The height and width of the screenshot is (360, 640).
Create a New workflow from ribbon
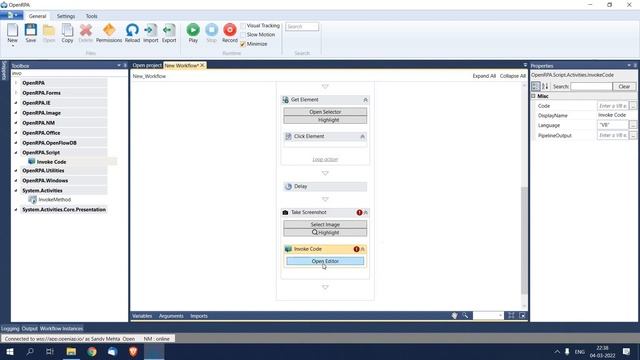(x=12, y=33)
